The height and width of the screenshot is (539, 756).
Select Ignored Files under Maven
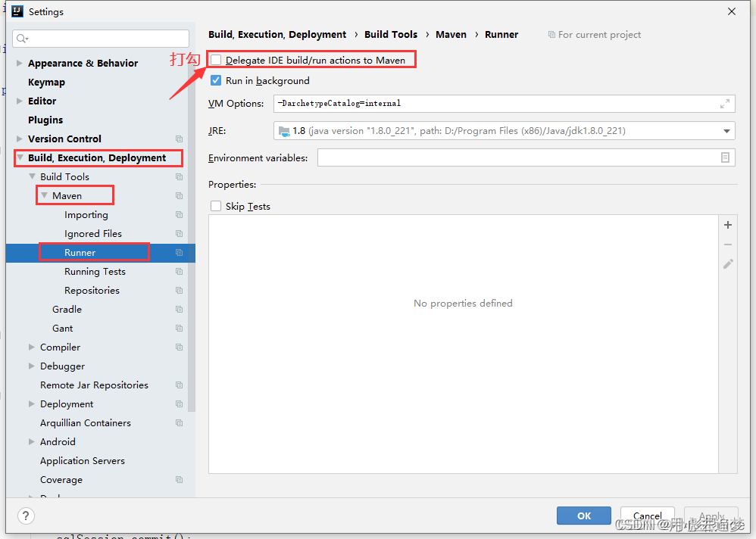tap(93, 234)
